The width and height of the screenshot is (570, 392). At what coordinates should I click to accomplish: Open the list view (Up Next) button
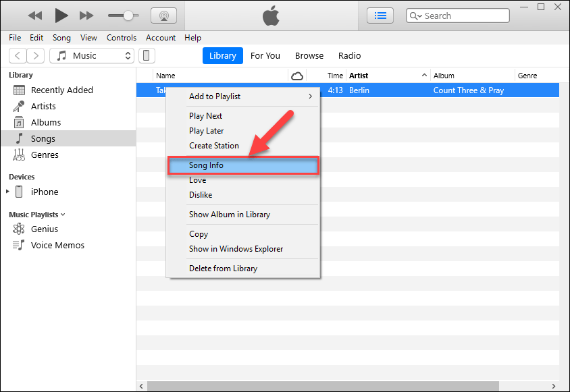click(x=380, y=15)
